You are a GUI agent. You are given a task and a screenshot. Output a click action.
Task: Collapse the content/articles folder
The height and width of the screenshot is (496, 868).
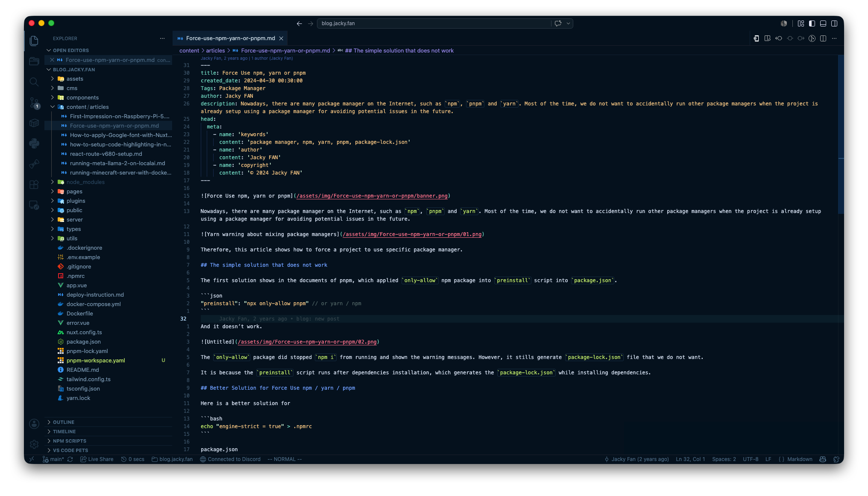[x=109, y=107]
